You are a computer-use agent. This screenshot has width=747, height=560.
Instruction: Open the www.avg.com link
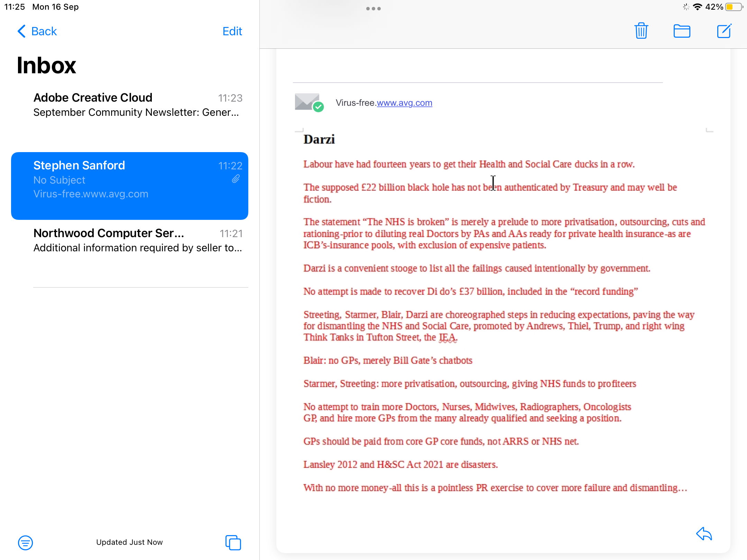pyautogui.click(x=404, y=103)
